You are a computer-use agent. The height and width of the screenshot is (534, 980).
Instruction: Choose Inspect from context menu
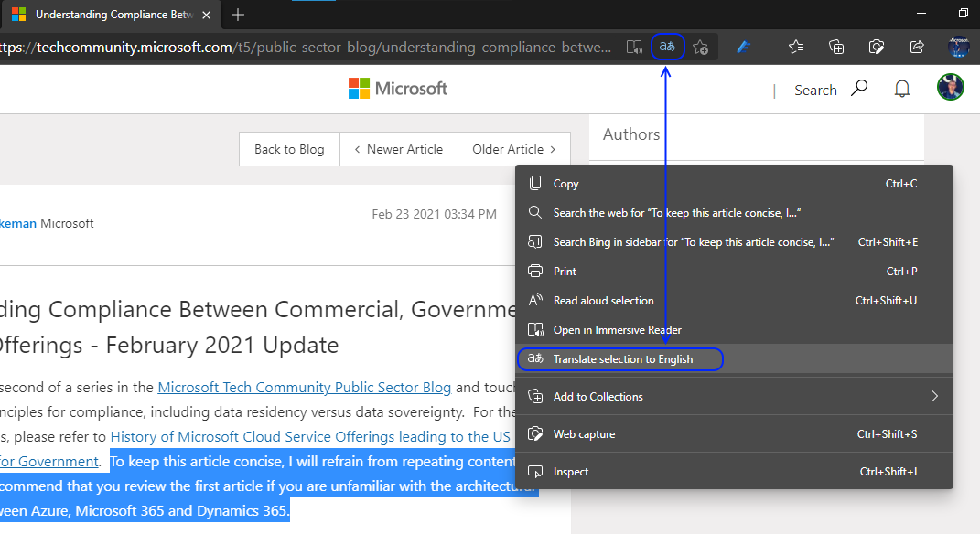735,472
